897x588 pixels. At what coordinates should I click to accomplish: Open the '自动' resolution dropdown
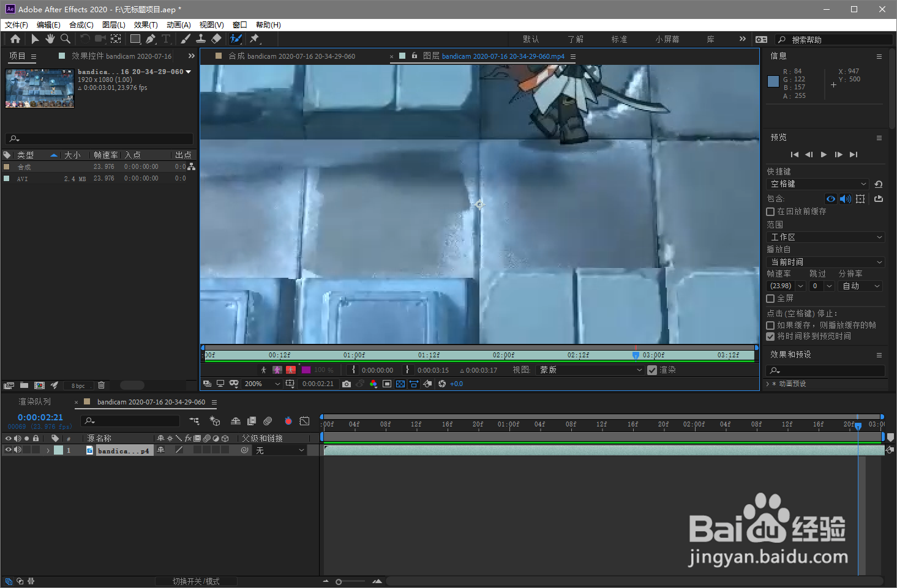[860, 286]
